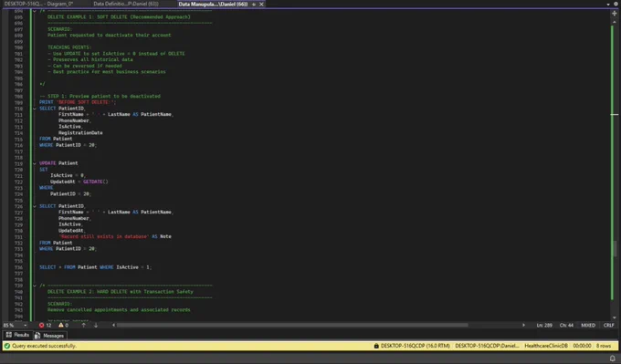Click the editor split handle icon
The width and height of the screenshot is (621, 364).
pos(615,14)
